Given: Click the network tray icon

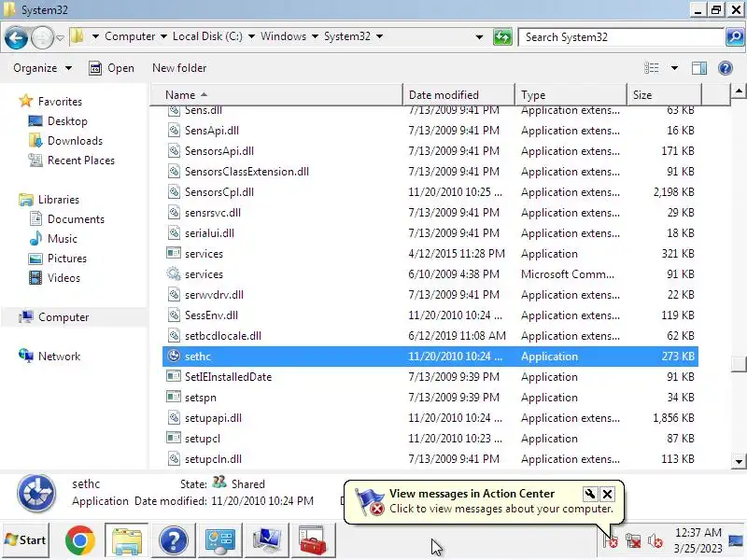Looking at the screenshot, I should click(x=633, y=541).
